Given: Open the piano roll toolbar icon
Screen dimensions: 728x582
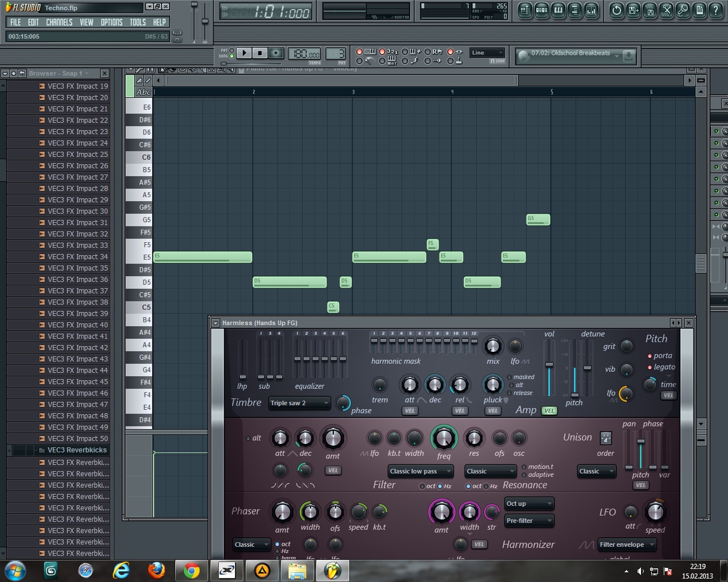Looking at the screenshot, I should tap(559, 10).
